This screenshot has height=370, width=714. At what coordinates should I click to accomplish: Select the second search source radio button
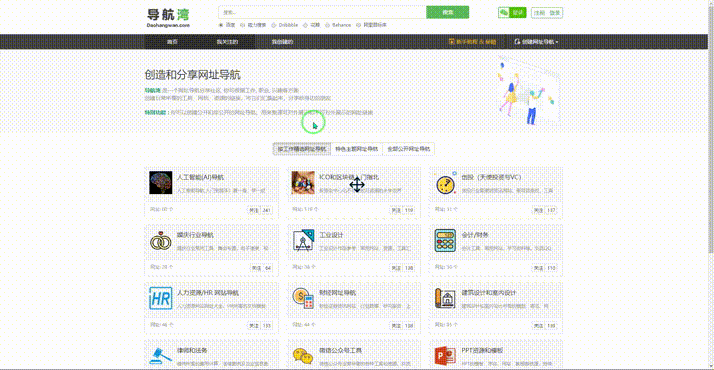[243, 25]
